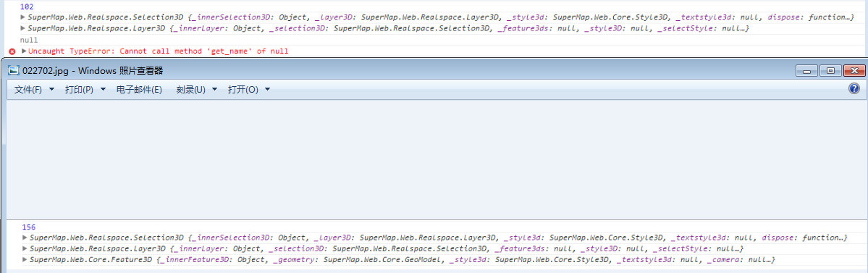Click the red error icon beside Uncaught TypeError
The width and height of the screenshot is (868, 273).
(x=12, y=51)
